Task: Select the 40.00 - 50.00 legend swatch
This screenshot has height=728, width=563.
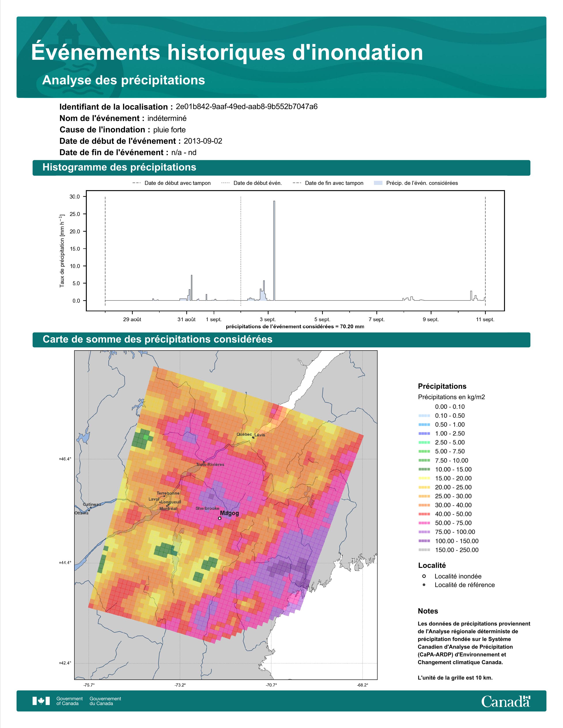Action: click(424, 514)
